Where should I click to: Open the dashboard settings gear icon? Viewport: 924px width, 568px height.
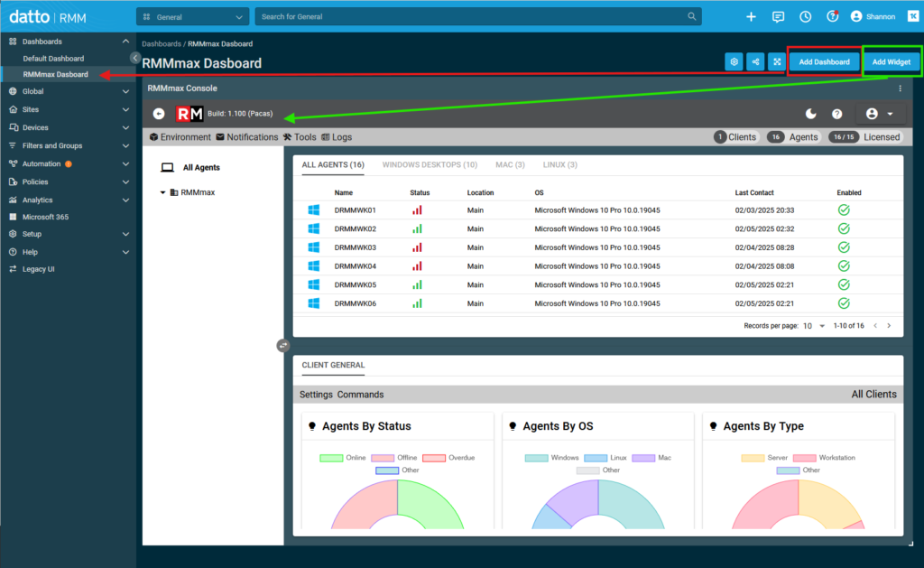click(x=734, y=61)
